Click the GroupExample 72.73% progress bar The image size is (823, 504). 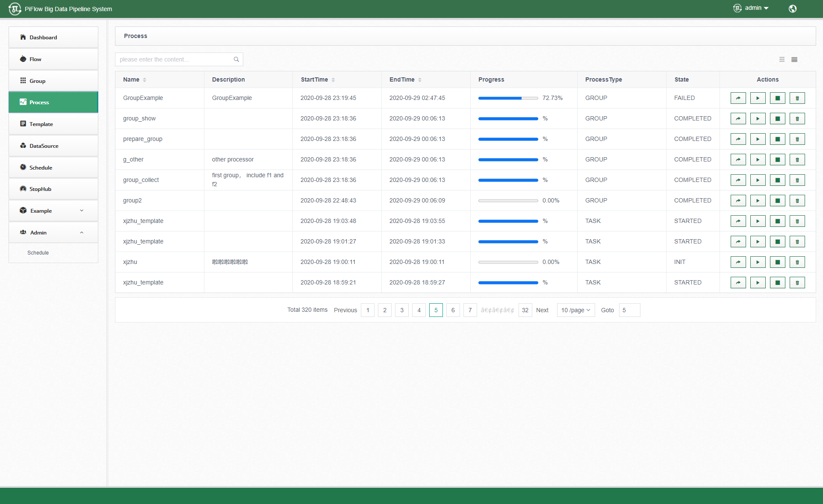pyautogui.click(x=508, y=98)
